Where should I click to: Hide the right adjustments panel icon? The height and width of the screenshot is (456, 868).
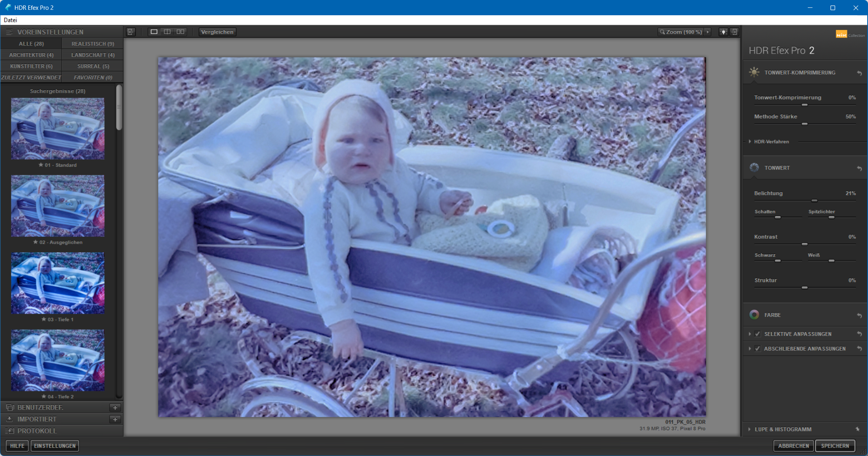tap(734, 32)
